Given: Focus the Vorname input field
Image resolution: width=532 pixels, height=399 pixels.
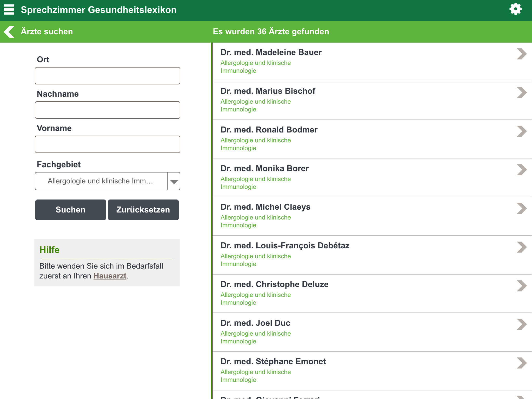Looking at the screenshot, I should pyautogui.click(x=108, y=144).
